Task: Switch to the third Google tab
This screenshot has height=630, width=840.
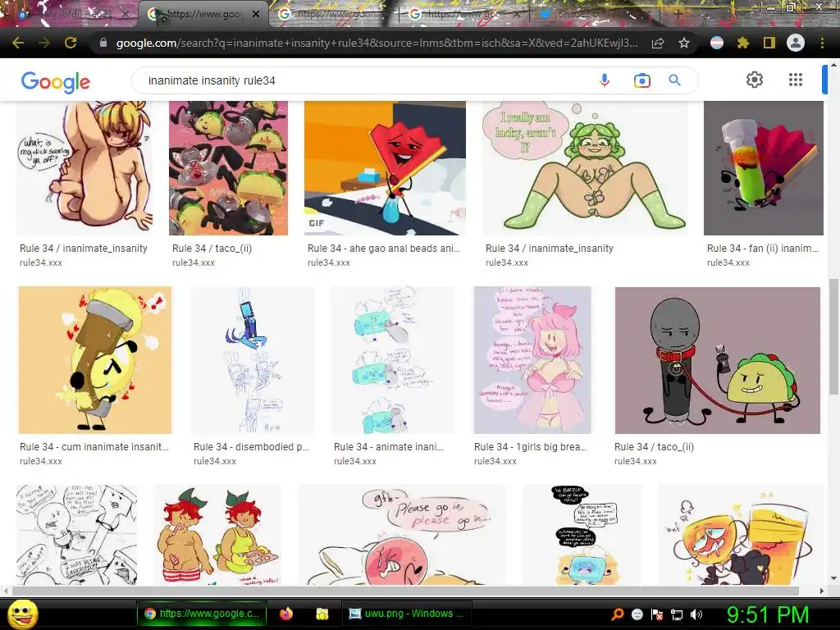Action: (x=332, y=14)
